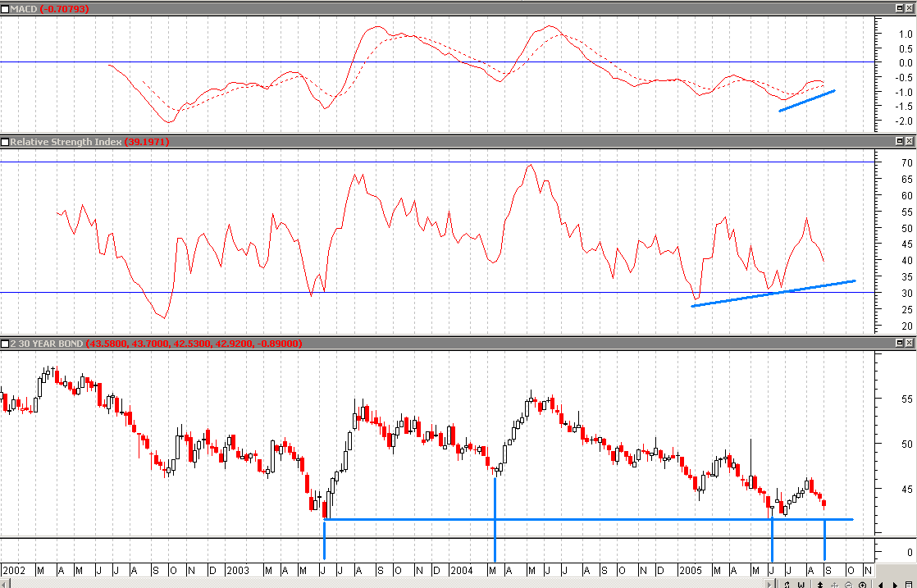Zoom in with the plus magnifier icon

point(863,585)
